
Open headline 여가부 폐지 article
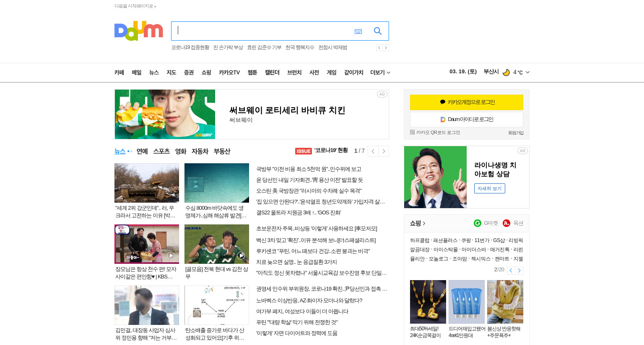pos(302,312)
